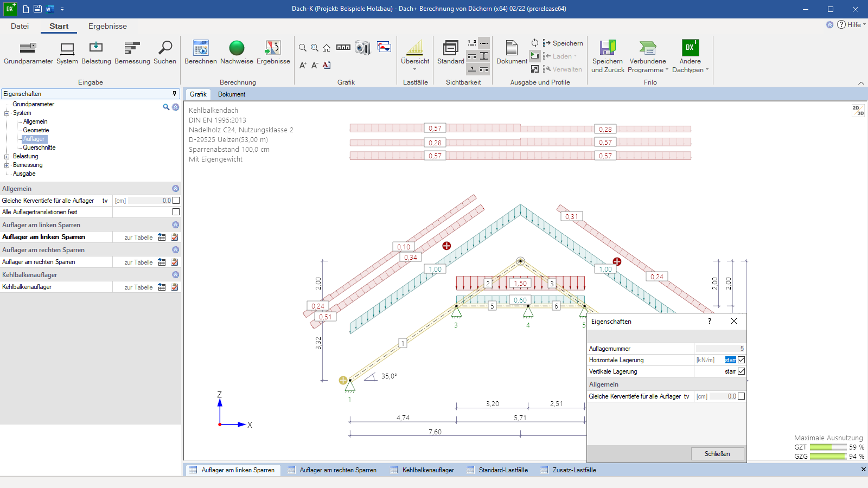This screenshot has height=488, width=868.
Task: Switch the graphic to the 2D/3D view
Action: coord(858,110)
